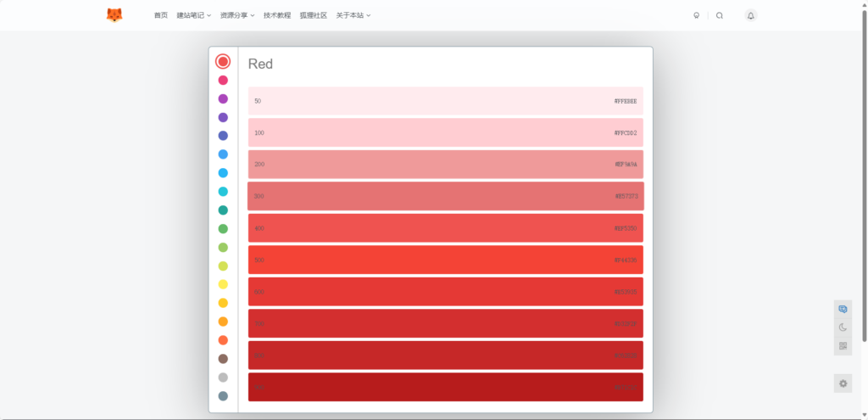Screen dimensions: 868x420
Task: Show the QR code floating icon
Action: tap(843, 345)
